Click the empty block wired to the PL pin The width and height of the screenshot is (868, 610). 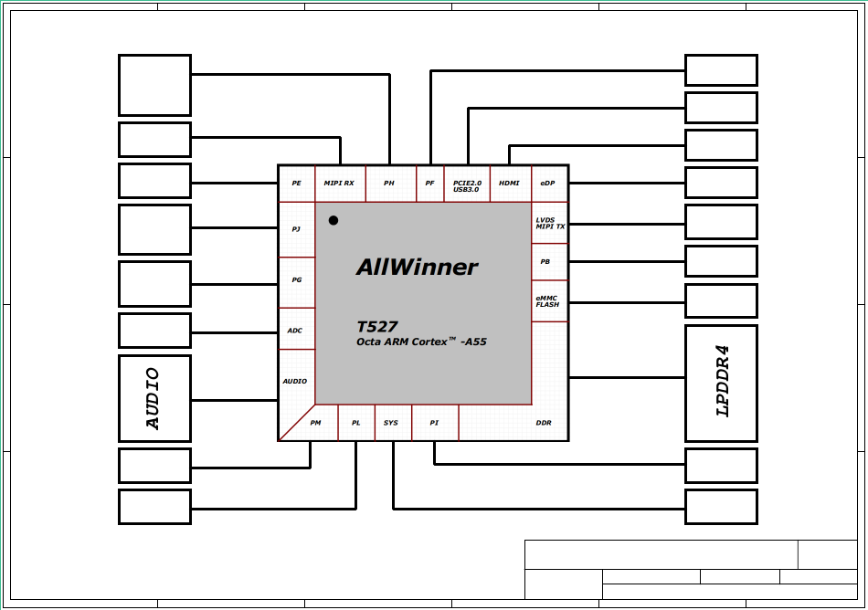pyautogui.click(x=155, y=507)
